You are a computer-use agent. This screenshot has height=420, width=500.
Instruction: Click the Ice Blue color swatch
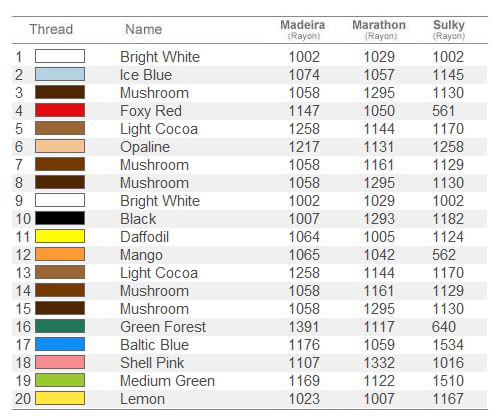(60, 74)
